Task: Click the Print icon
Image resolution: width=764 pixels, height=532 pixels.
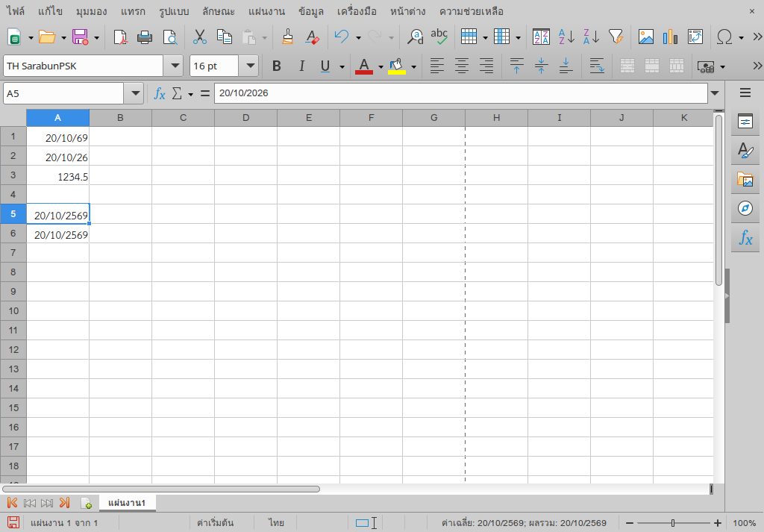Action: click(x=145, y=37)
